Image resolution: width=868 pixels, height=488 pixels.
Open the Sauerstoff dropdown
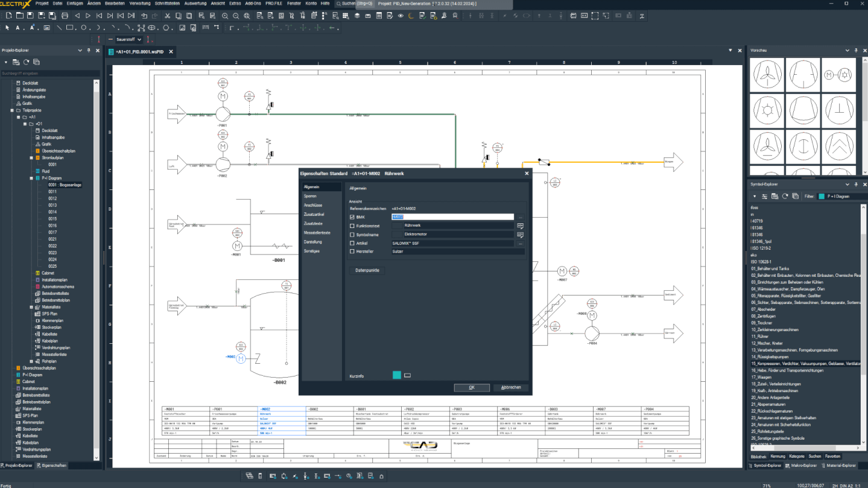click(x=139, y=40)
